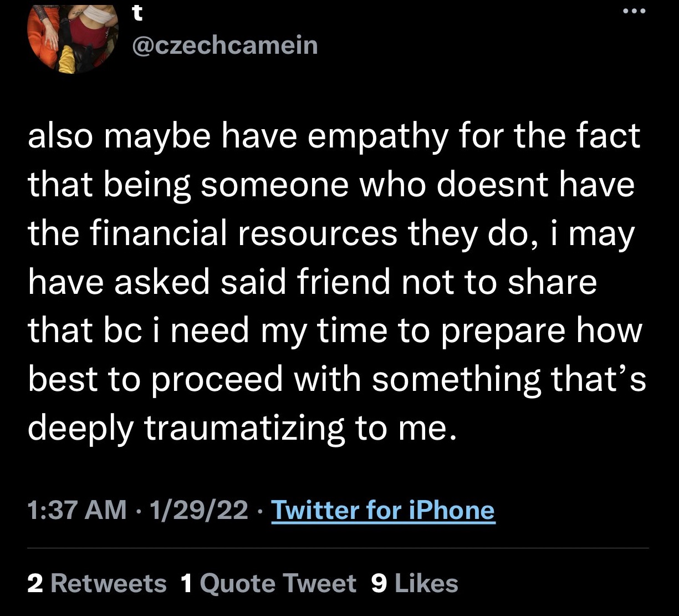Click the Twitter for iPhone link
679x616 pixels.
coord(382,510)
